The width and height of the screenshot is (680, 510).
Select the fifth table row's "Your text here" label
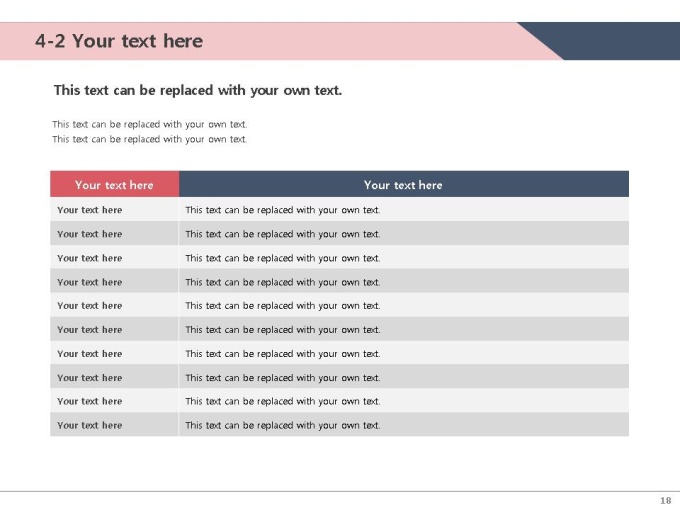(x=90, y=306)
